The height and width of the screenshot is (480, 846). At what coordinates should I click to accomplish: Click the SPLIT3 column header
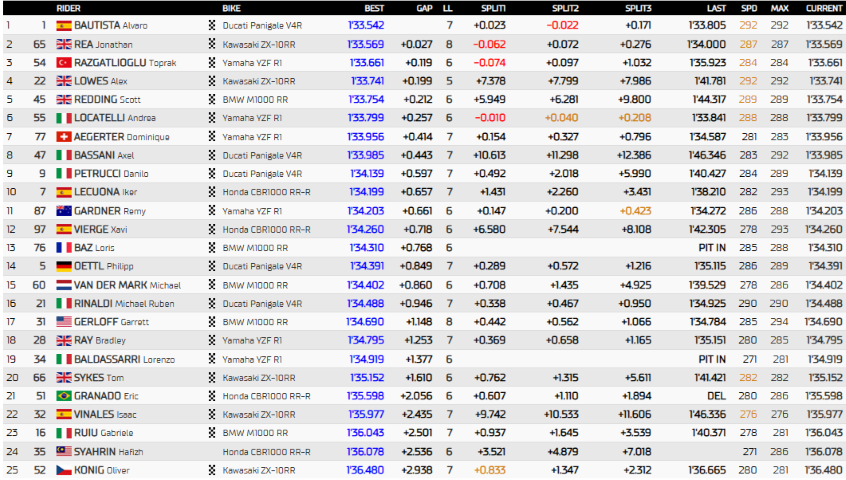(x=638, y=8)
